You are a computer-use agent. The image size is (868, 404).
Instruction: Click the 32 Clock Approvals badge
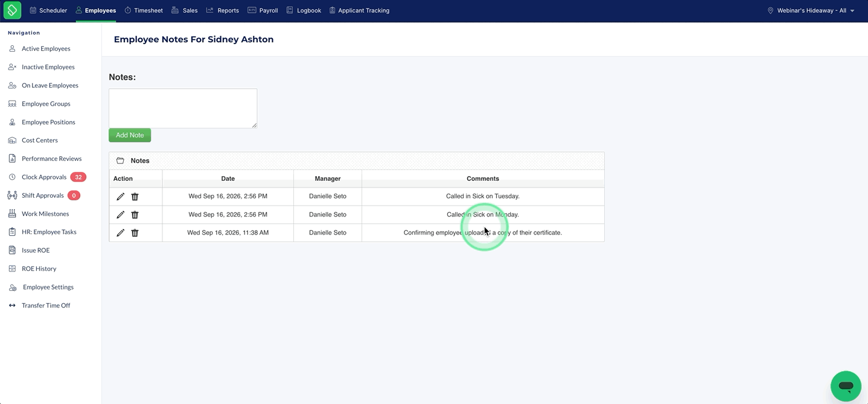pyautogui.click(x=78, y=177)
